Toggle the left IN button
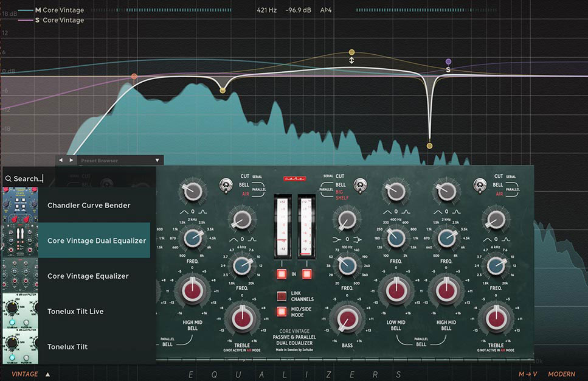 click(282, 274)
